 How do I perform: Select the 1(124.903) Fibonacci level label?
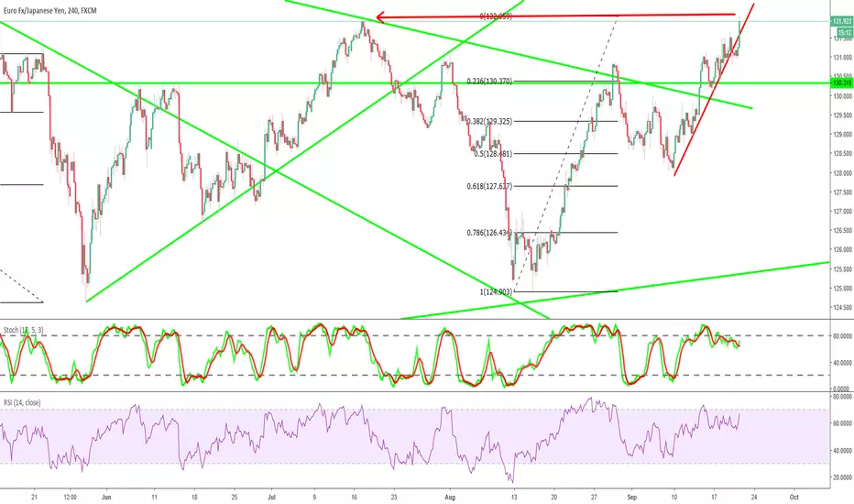(x=496, y=292)
